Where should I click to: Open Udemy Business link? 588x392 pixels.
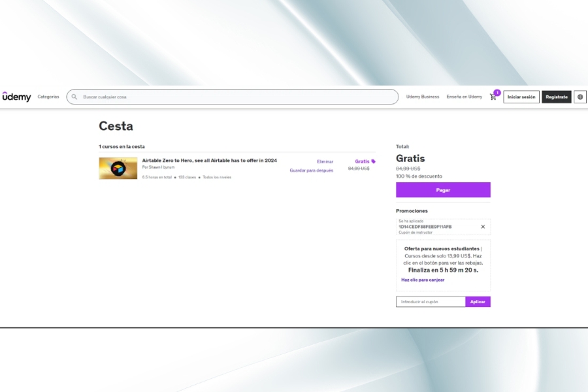tap(423, 97)
